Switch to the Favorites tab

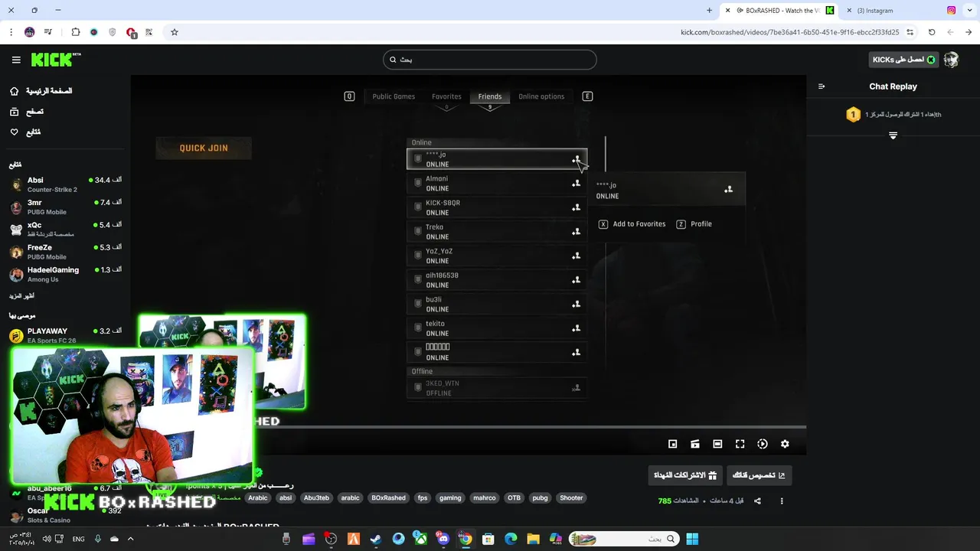(x=446, y=96)
